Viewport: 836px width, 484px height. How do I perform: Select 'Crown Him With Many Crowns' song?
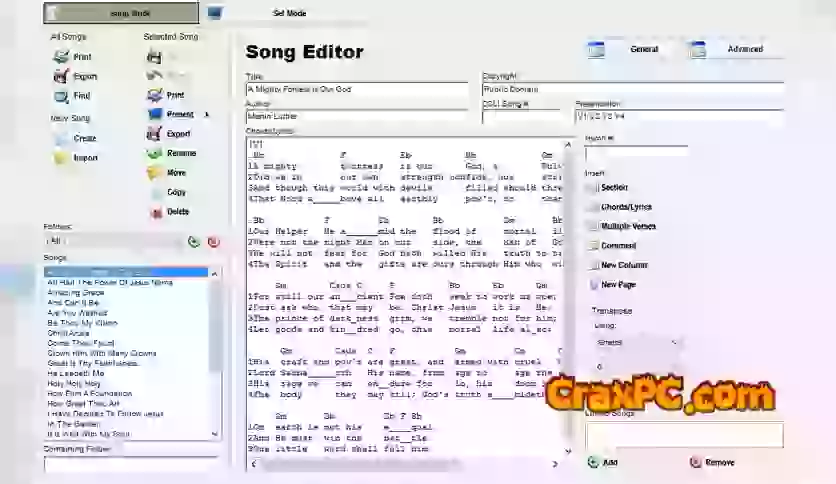click(x=102, y=353)
